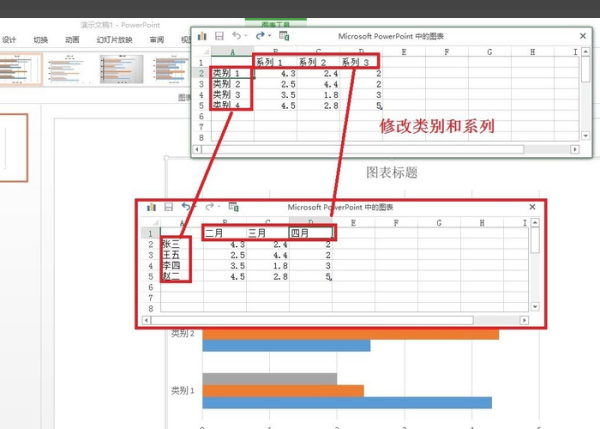The height and width of the screenshot is (429, 600).
Task: Click scroll up arrow in upper sheet
Action: click(x=585, y=51)
